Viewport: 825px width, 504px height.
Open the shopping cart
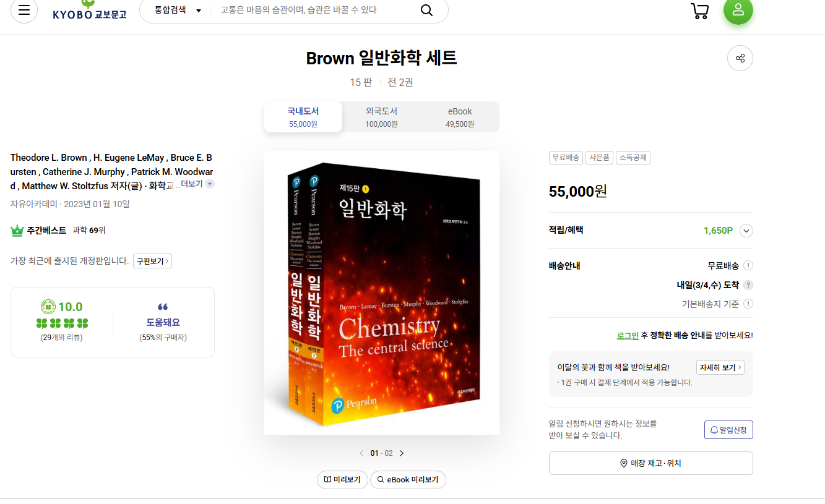click(x=699, y=11)
